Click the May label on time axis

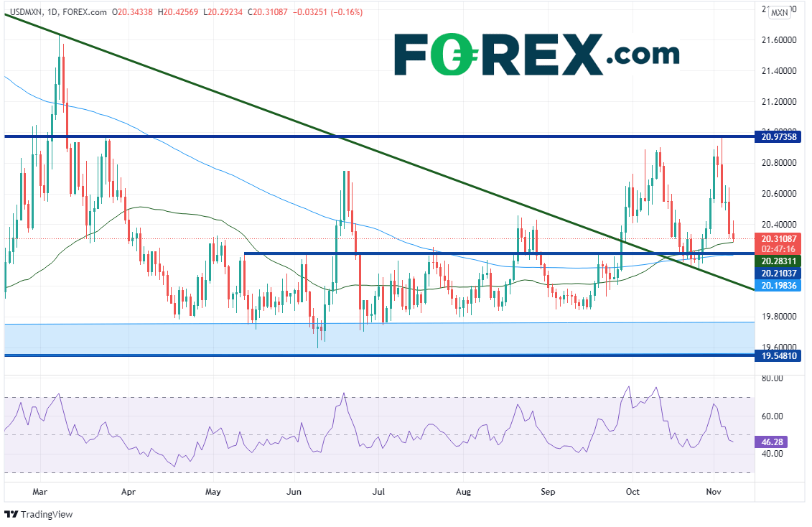213,491
